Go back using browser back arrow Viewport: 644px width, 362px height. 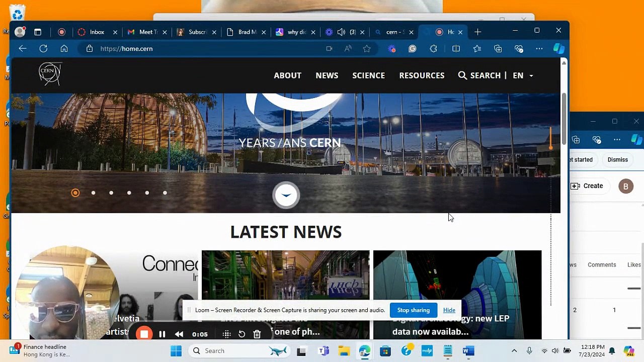(x=22, y=49)
